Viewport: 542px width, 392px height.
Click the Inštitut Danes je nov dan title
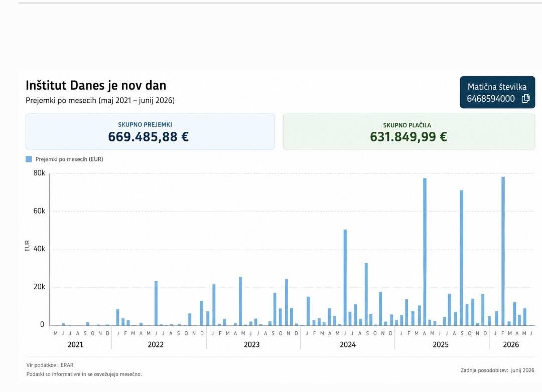(x=96, y=85)
